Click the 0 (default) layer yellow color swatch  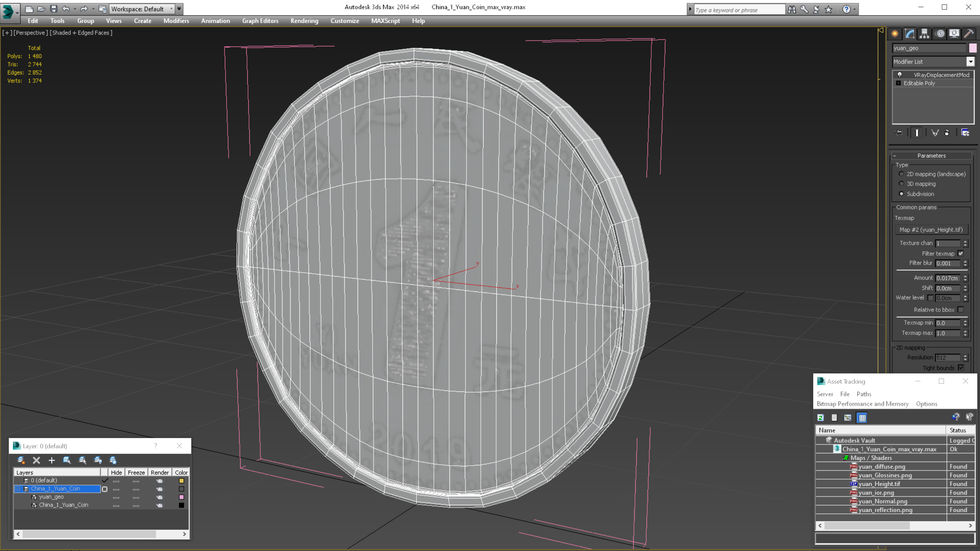tap(181, 481)
